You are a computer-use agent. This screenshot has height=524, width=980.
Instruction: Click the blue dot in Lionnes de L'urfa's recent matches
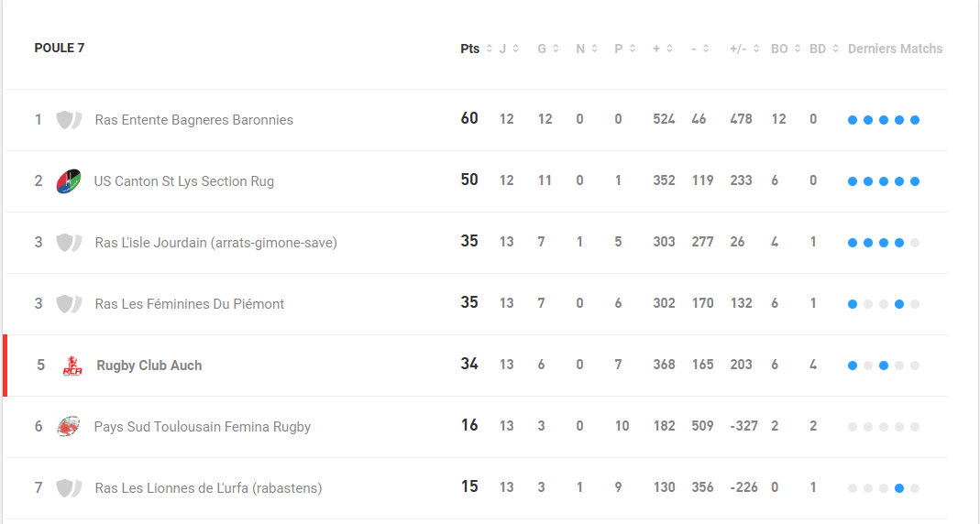pos(899,488)
